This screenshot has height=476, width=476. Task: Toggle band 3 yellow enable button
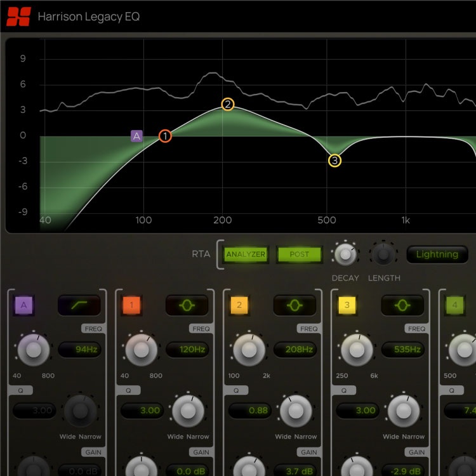click(x=347, y=305)
